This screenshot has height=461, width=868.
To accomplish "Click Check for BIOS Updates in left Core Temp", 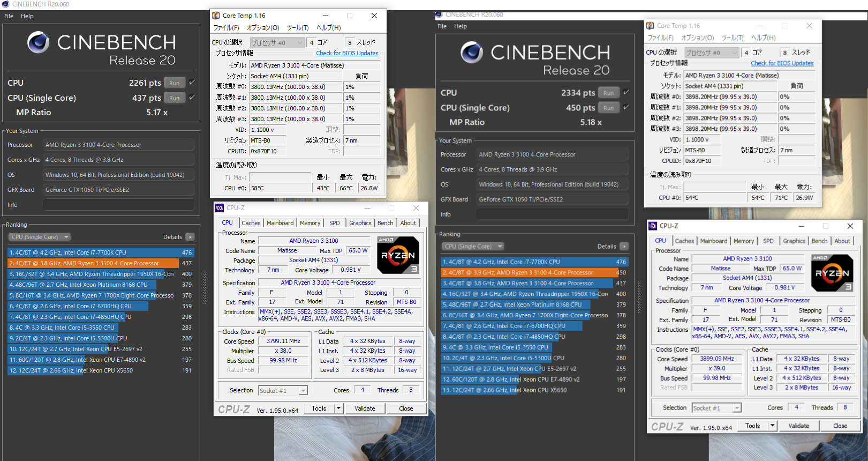I will click(x=347, y=54).
